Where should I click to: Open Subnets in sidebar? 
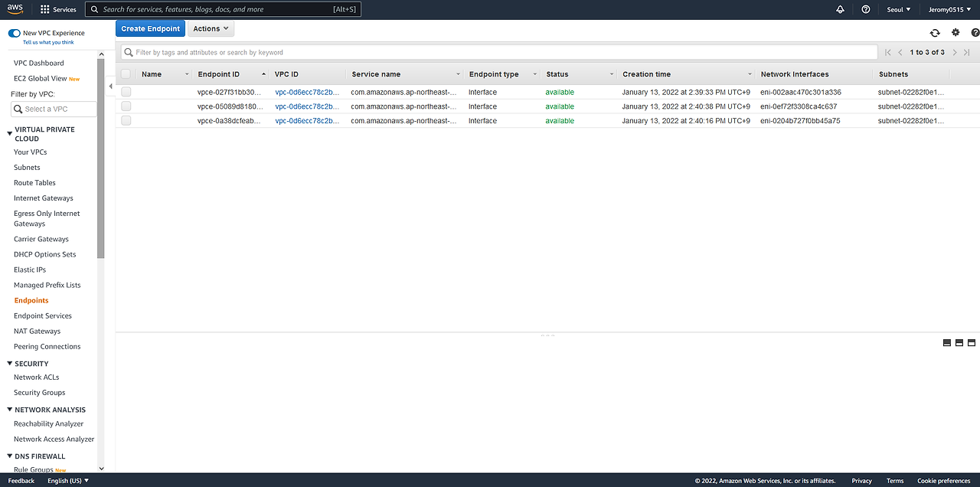pos(27,168)
